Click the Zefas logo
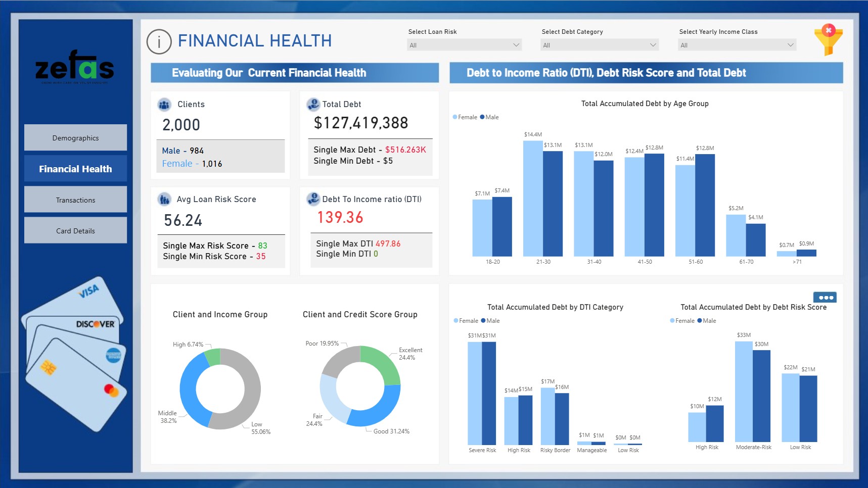 click(75, 67)
